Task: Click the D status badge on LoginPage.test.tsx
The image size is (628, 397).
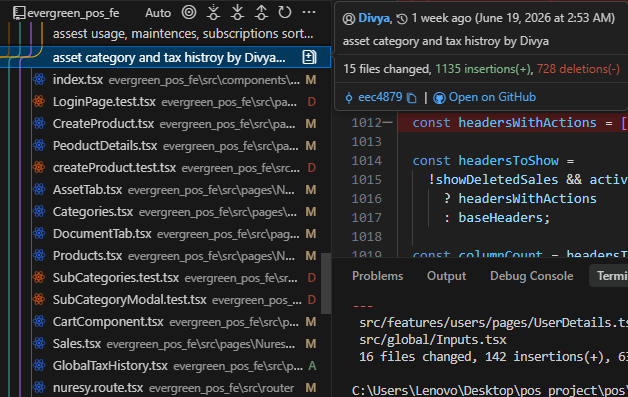Action: tap(312, 102)
